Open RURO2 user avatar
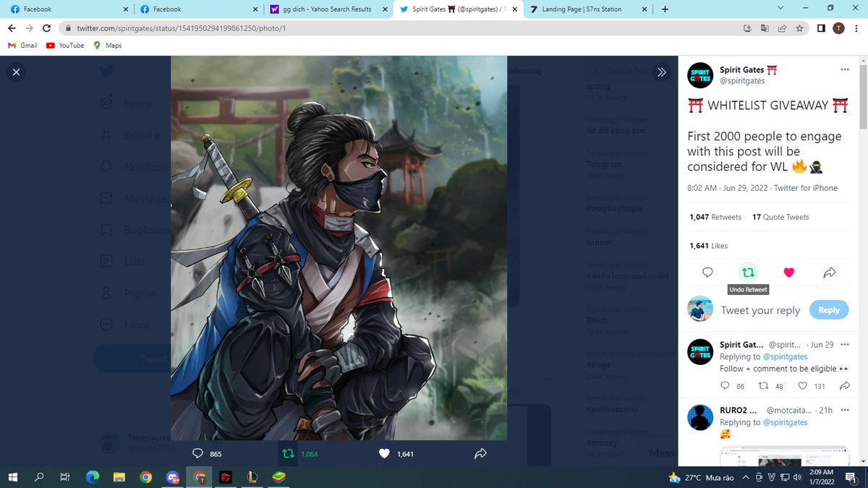Viewport: 868px width, 488px height. [700, 417]
